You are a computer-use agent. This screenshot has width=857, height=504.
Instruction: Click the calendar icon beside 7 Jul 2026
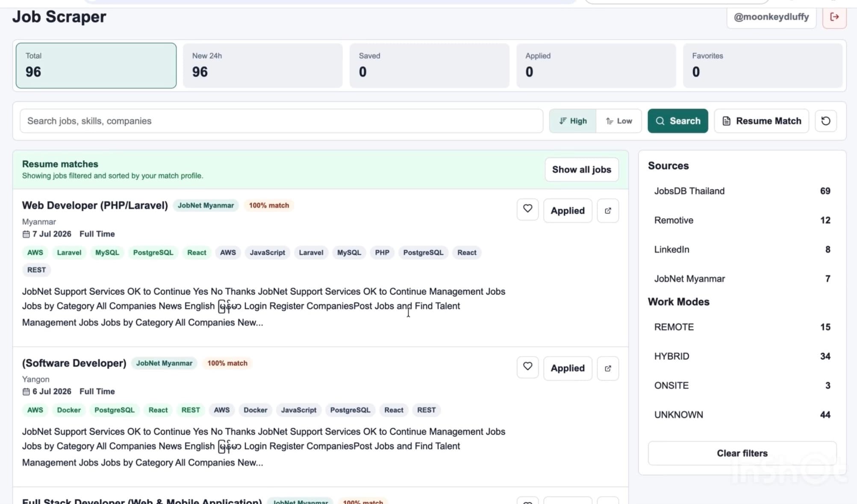pyautogui.click(x=26, y=234)
